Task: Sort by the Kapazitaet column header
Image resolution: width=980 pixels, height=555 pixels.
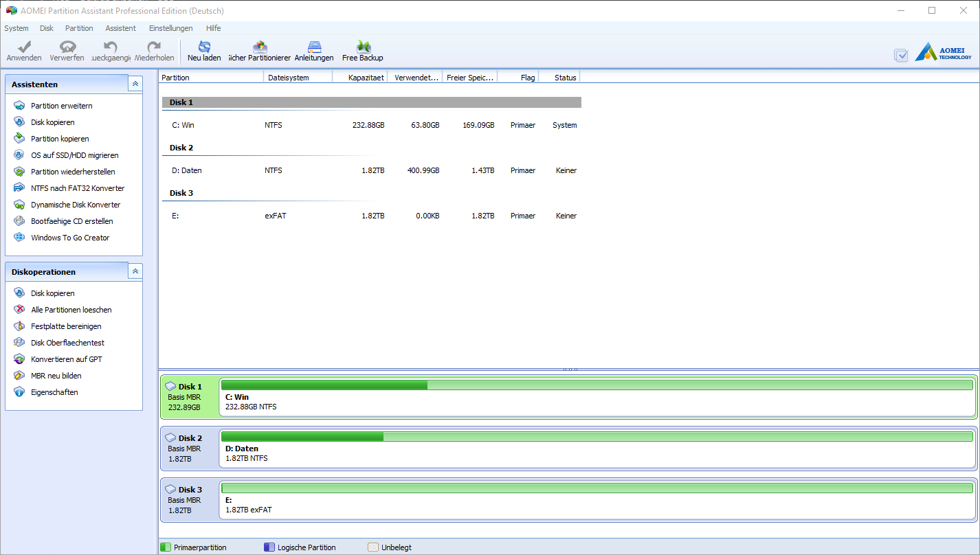Action: (359, 78)
